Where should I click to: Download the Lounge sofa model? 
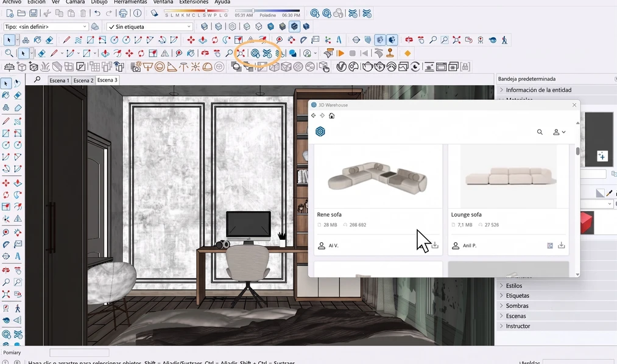(562, 245)
